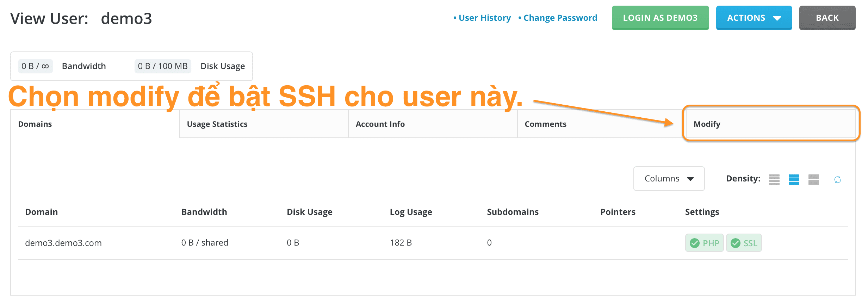The height and width of the screenshot is (303, 868).
Task: Select the compact density icon
Action: click(774, 179)
